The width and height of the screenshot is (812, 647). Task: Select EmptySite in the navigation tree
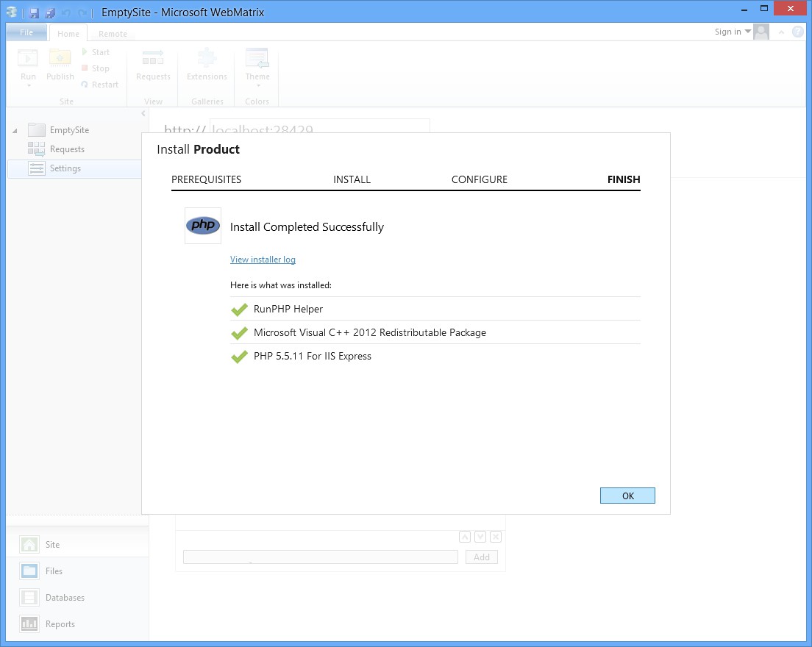(69, 130)
